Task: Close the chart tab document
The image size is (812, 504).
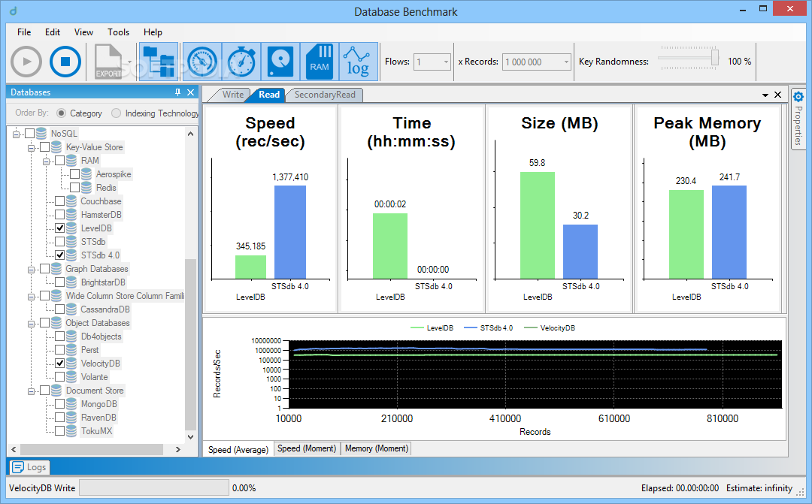Action: (778, 95)
